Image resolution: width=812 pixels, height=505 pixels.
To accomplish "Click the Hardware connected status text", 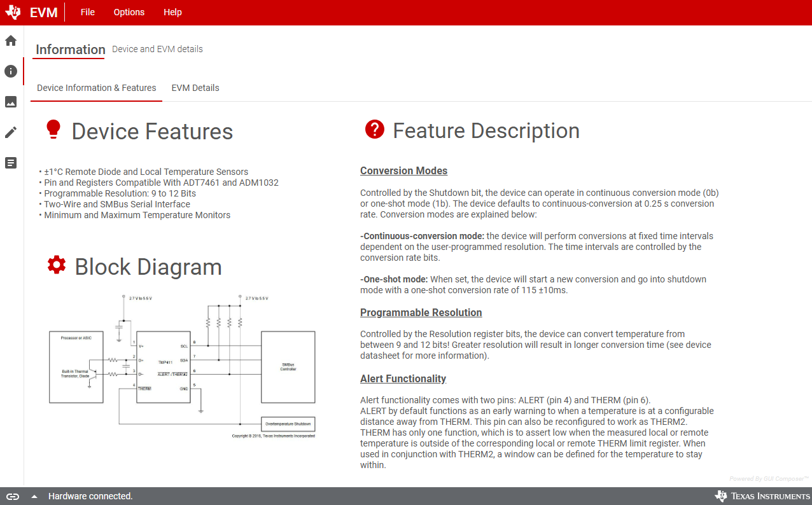I will [90, 496].
